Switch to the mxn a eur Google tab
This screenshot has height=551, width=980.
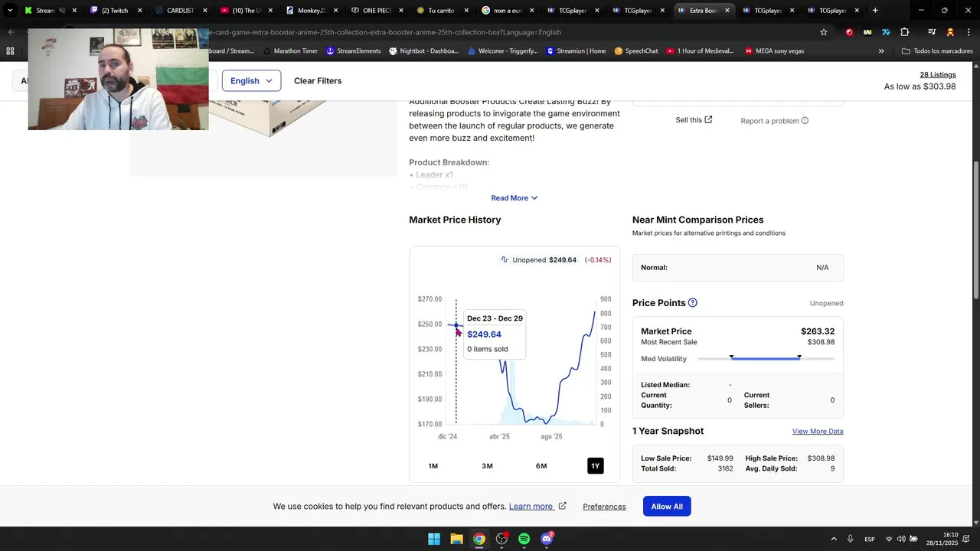[x=507, y=11]
